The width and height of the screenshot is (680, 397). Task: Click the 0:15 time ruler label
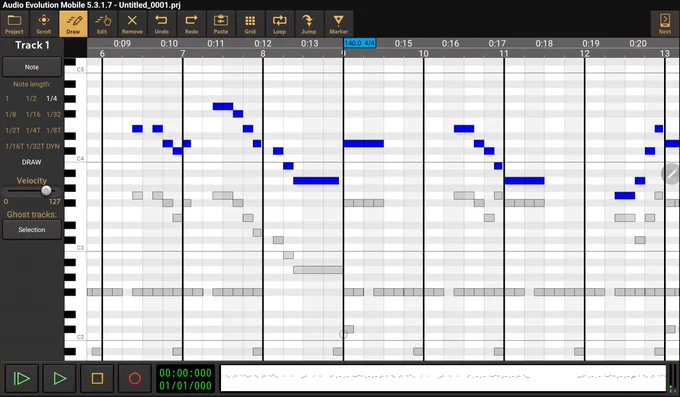(x=403, y=43)
